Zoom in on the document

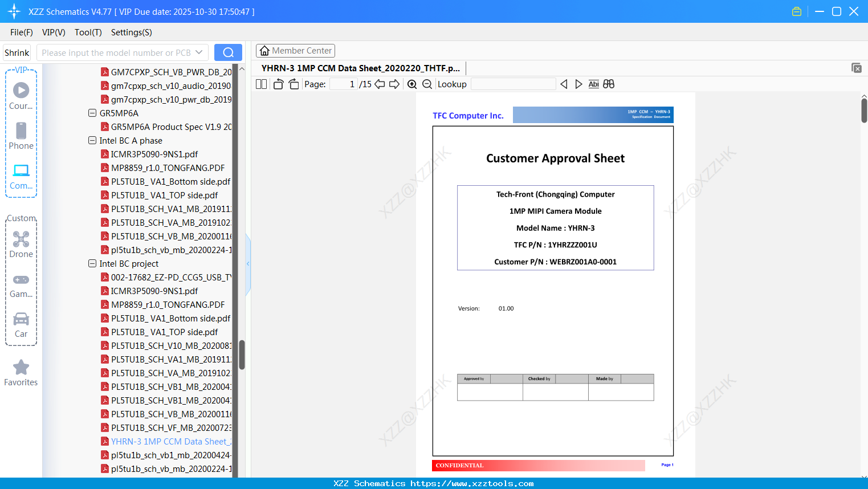[412, 84]
